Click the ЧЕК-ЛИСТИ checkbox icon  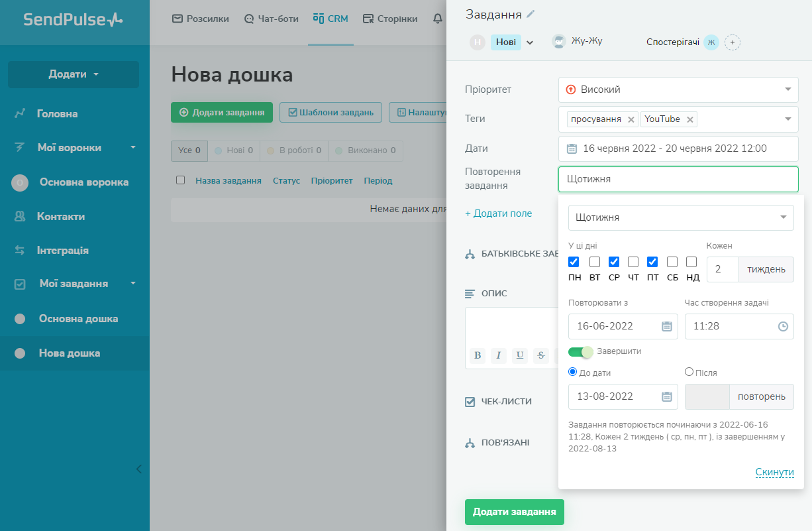470,402
